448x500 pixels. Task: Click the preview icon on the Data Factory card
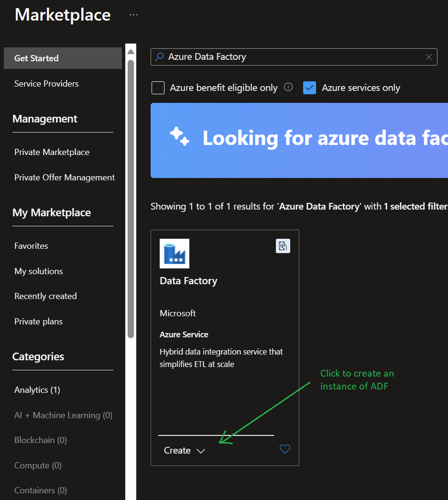click(283, 246)
